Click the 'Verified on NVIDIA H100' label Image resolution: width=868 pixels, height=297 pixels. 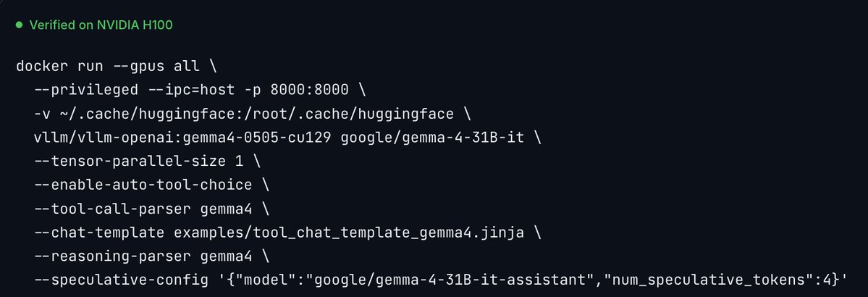(x=101, y=25)
